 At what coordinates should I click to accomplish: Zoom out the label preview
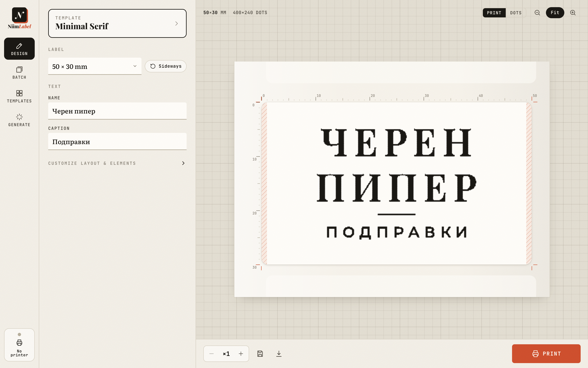click(x=537, y=13)
